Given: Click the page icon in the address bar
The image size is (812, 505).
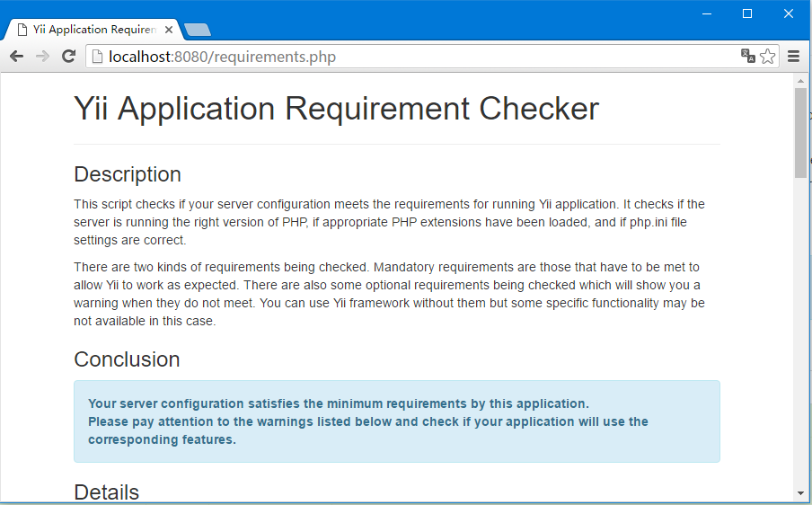Looking at the screenshot, I should [x=97, y=56].
